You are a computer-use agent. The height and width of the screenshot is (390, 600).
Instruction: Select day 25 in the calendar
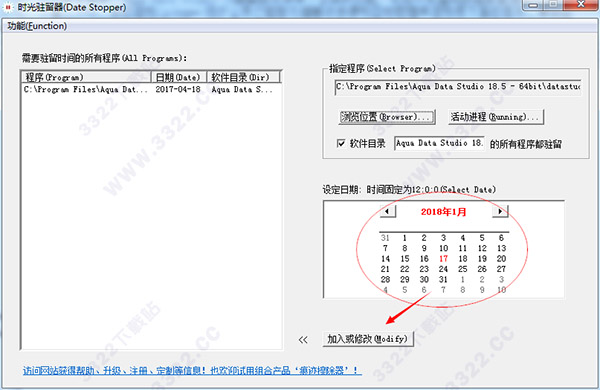point(463,269)
